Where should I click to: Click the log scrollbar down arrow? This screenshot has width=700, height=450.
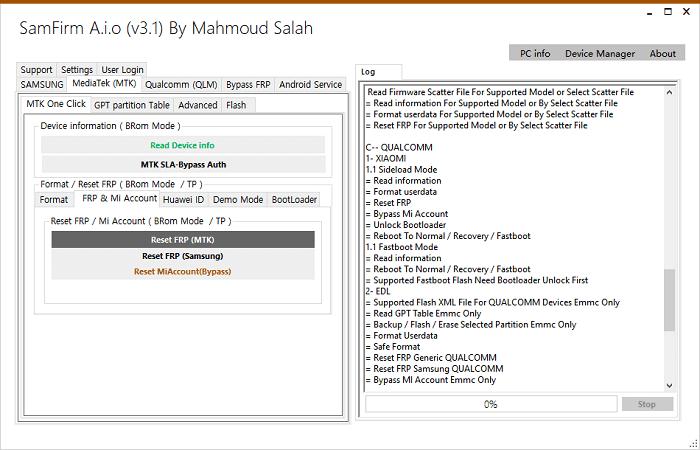[x=669, y=386]
